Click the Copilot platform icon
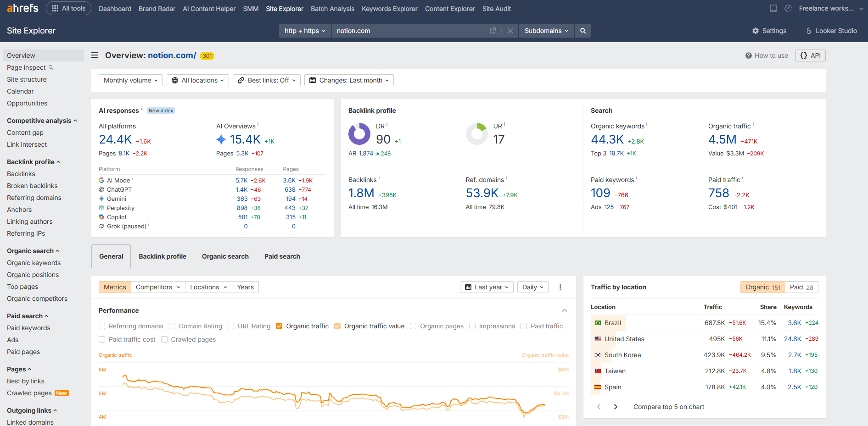 [101, 217]
